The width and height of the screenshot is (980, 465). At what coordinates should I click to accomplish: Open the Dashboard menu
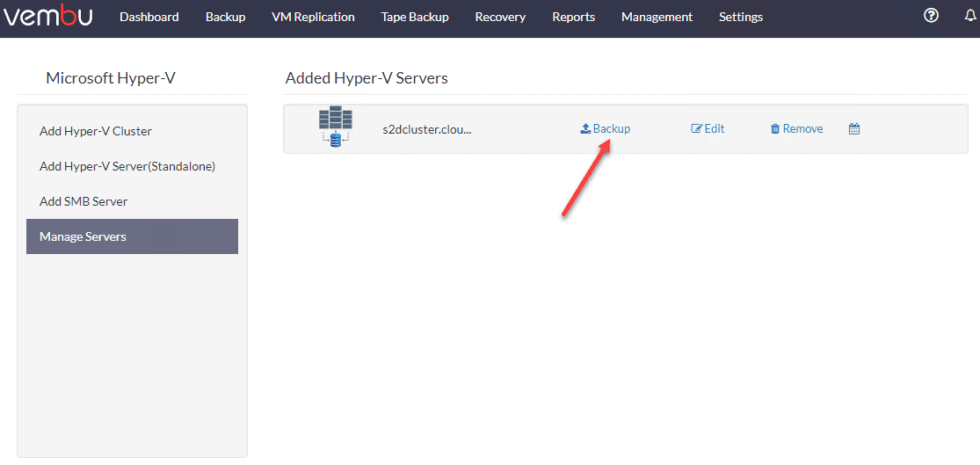click(x=149, y=17)
